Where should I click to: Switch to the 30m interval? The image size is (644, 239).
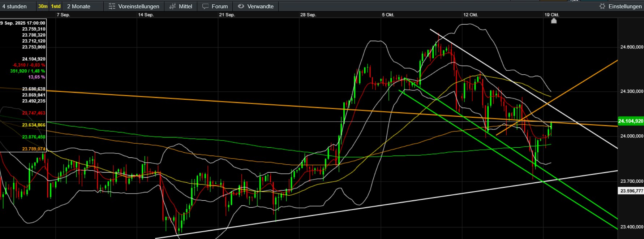tap(43, 6)
